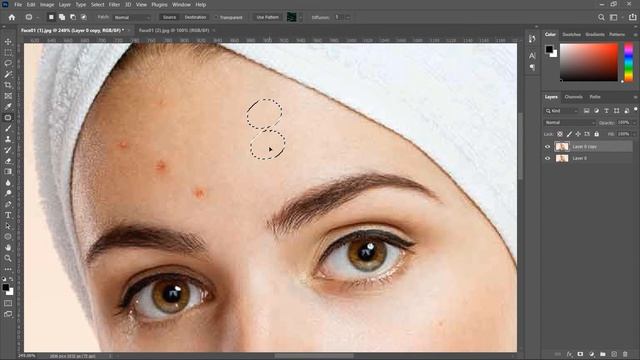Select the Ellipse shape tool

click(8, 237)
